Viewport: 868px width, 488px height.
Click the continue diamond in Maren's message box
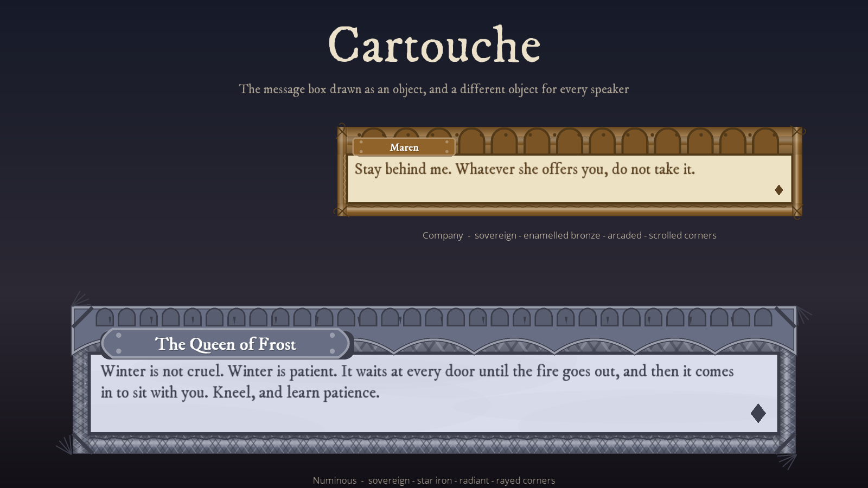tap(779, 190)
